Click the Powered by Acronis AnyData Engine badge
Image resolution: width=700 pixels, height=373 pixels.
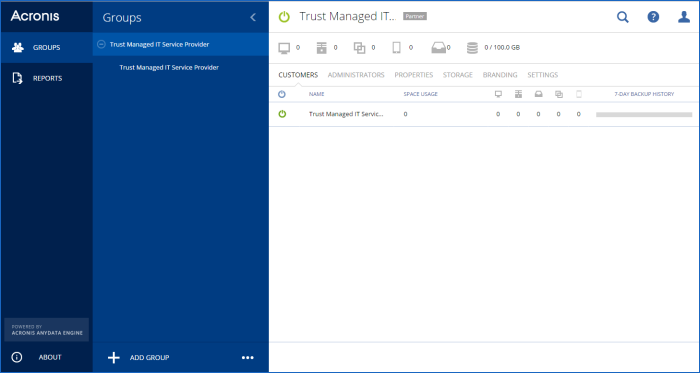tap(47, 330)
